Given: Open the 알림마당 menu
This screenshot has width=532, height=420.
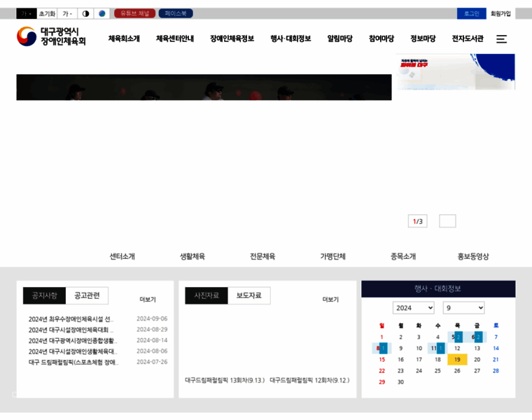Looking at the screenshot, I should (340, 38).
